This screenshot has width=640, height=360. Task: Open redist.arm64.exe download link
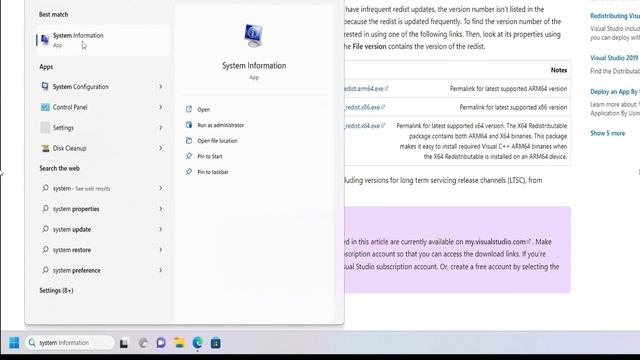click(x=366, y=89)
